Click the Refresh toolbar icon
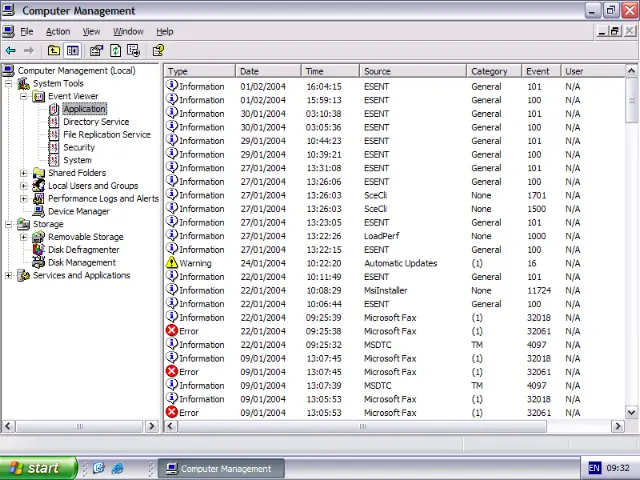Viewport: 640px width, 480px height. pyautogui.click(x=116, y=51)
